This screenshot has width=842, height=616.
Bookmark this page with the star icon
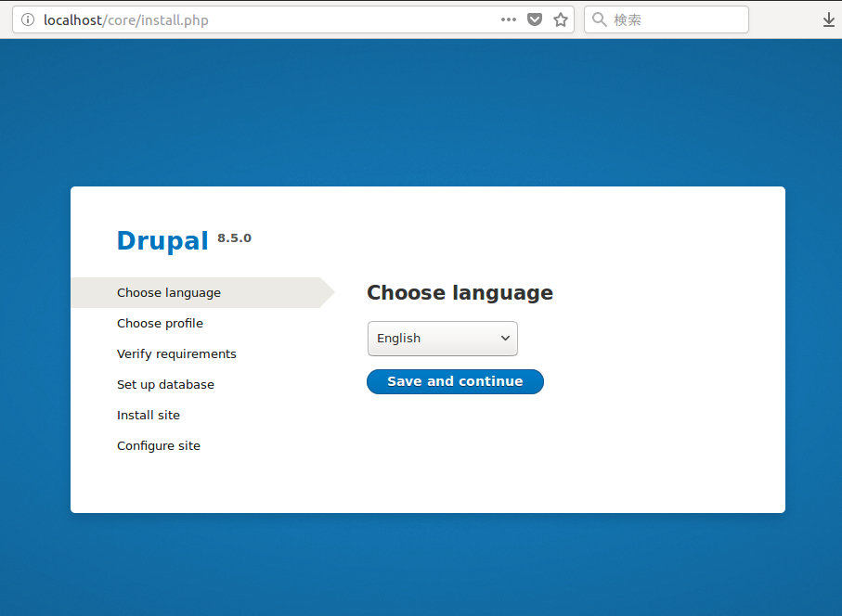tap(561, 19)
